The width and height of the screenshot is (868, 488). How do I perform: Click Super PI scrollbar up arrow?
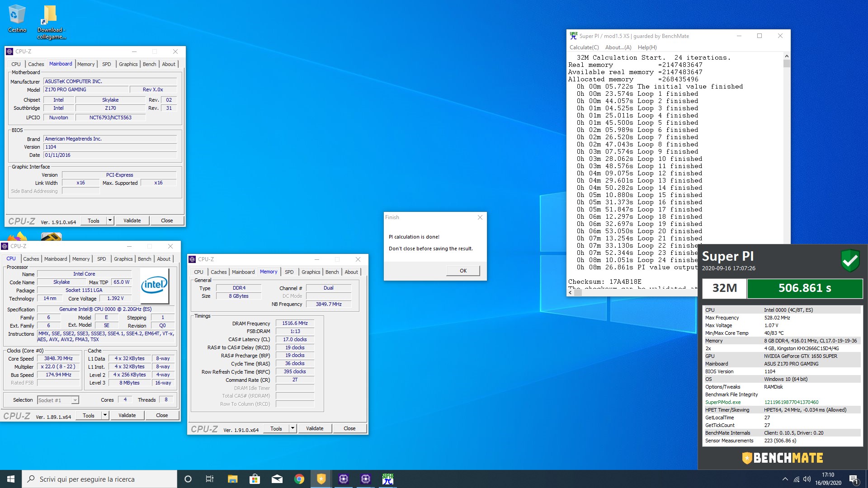pyautogui.click(x=787, y=56)
